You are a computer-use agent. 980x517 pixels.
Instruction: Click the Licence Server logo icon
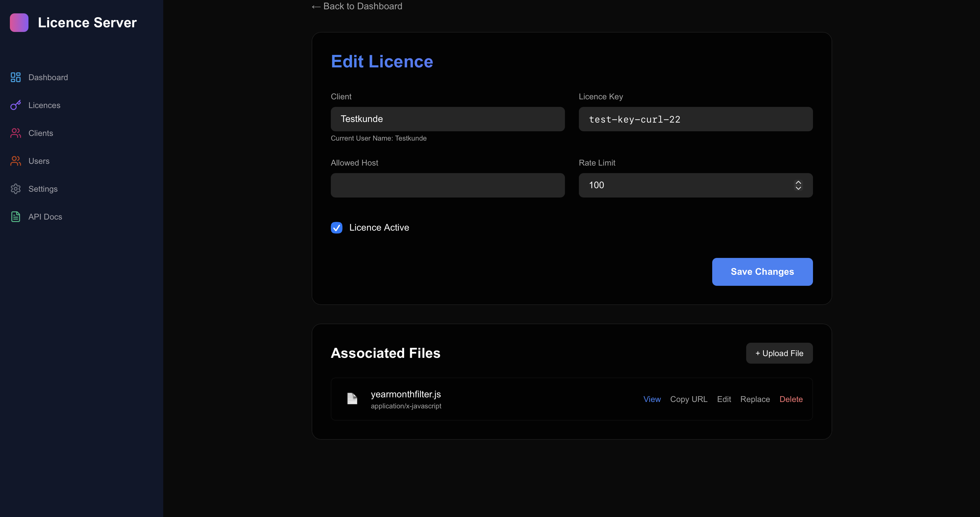(x=19, y=22)
